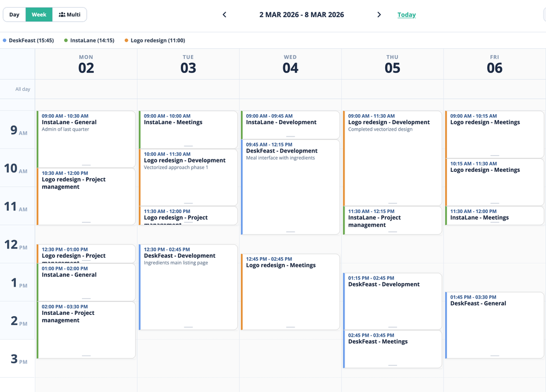This screenshot has height=392, width=546.
Task: Select Tuesday 03 column header
Action: tap(188, 64)
